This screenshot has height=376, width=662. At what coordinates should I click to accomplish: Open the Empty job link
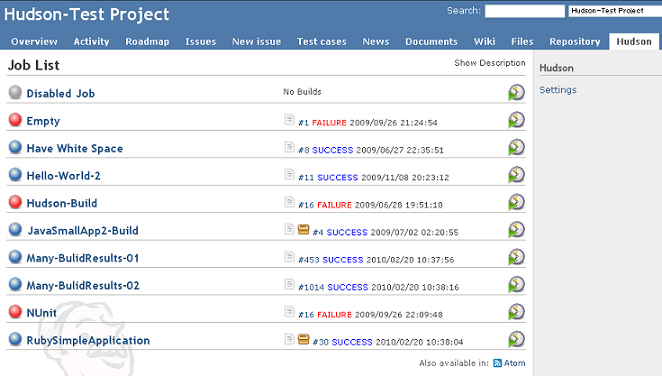43,121
